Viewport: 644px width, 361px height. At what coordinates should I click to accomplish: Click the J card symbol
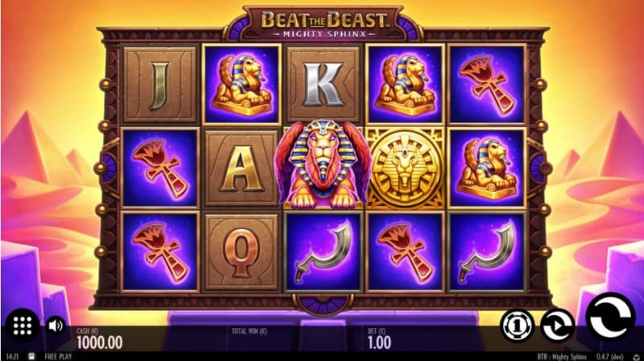(x=159, y=84)
